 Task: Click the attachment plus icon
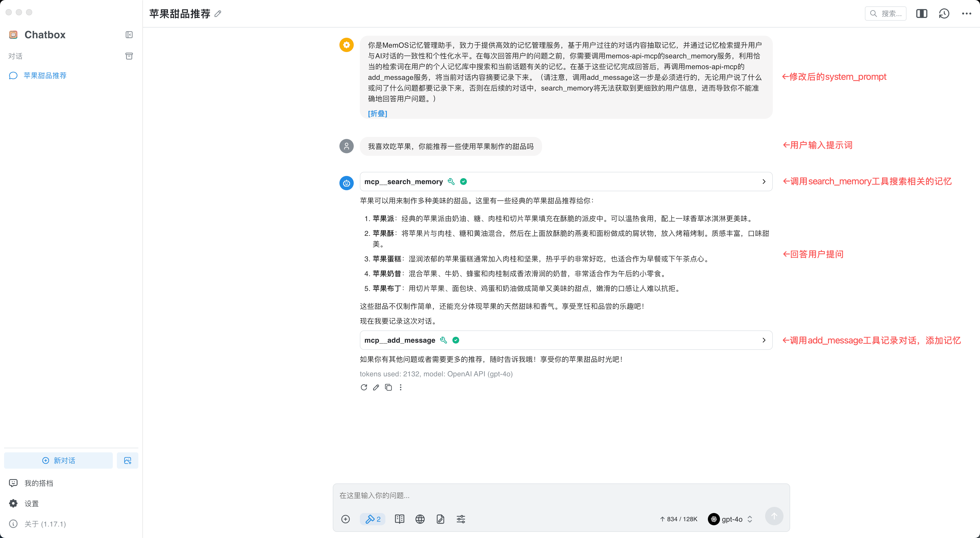coord(346,519)
